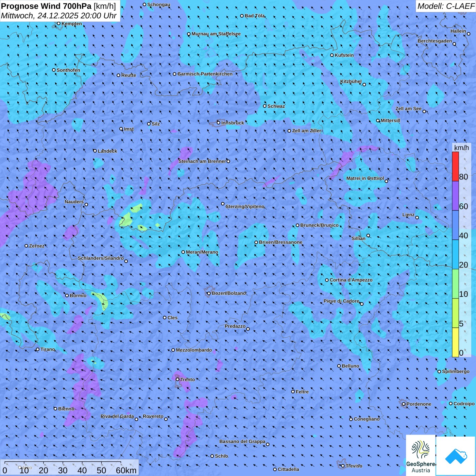Click the Bormio city label
Screen dimensions: 476x476
pyautogui.click(x=78, y=295)
